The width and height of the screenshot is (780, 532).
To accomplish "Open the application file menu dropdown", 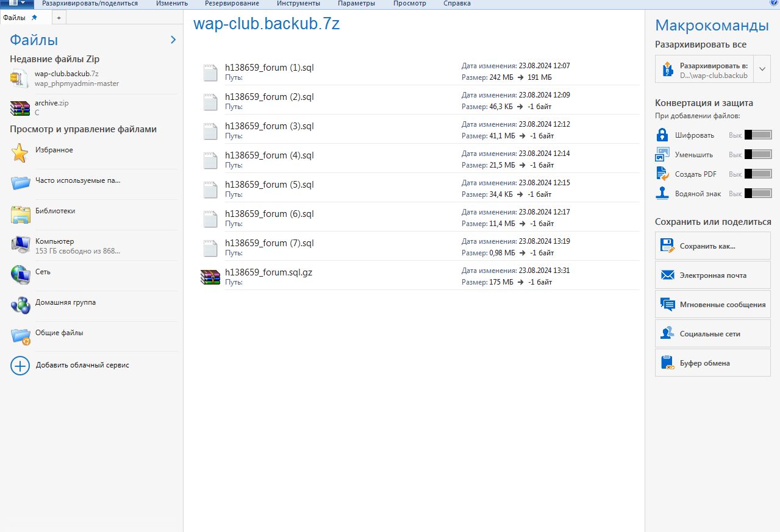I will tap(17, 3).
